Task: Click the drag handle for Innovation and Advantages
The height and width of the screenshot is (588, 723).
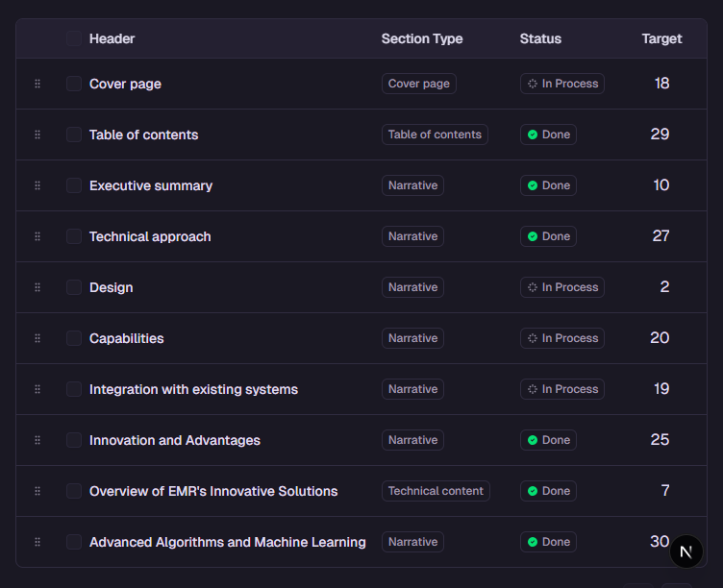Action: [x=37, y=440]
